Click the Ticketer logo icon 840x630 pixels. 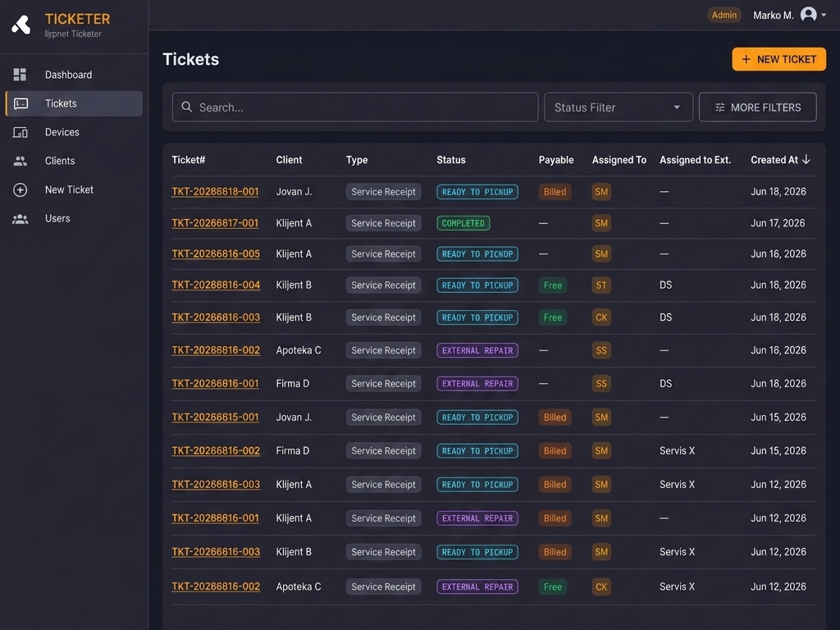click(x=21, y=24)
